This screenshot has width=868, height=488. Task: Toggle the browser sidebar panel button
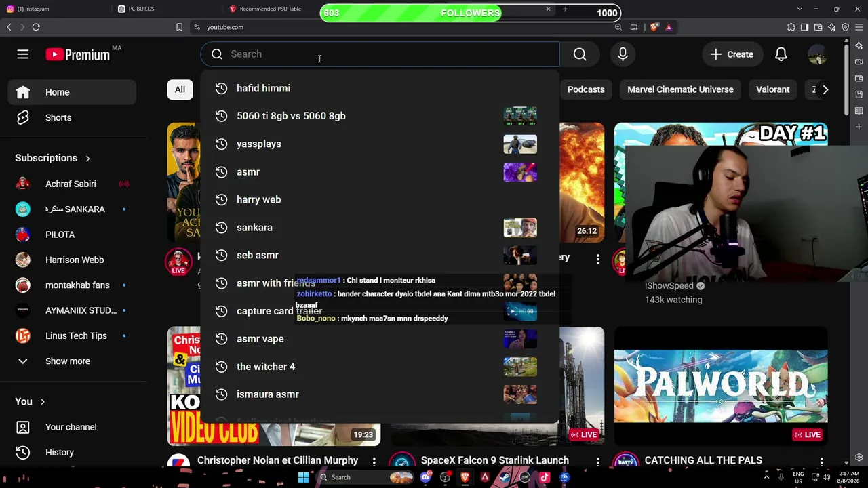pyautogui.click(x=805, y=27)
